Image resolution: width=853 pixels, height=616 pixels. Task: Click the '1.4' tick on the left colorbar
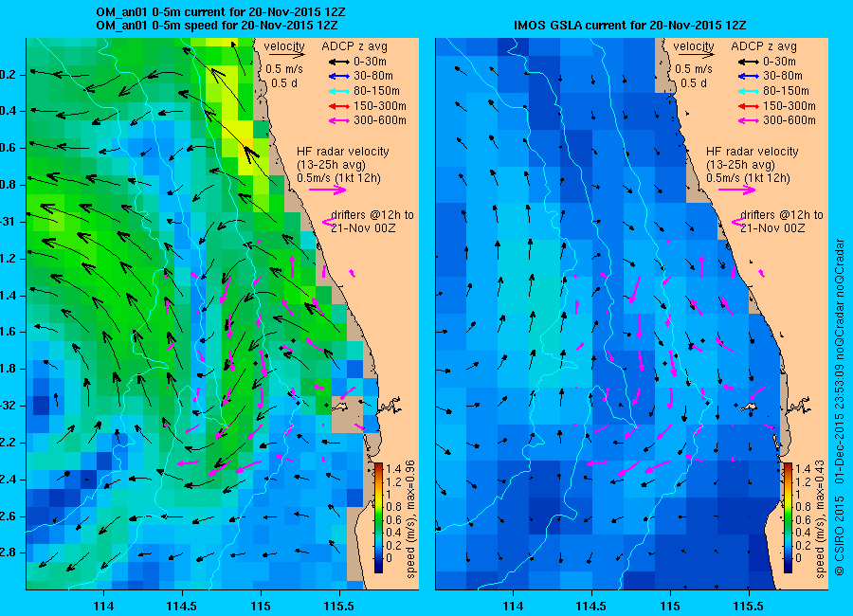click(x=392, y=468)
